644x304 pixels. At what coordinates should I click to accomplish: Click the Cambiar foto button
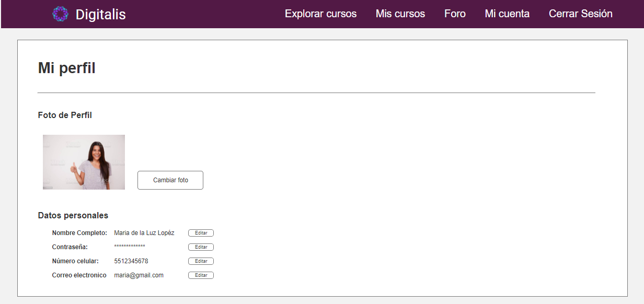[x=170, y=180]
